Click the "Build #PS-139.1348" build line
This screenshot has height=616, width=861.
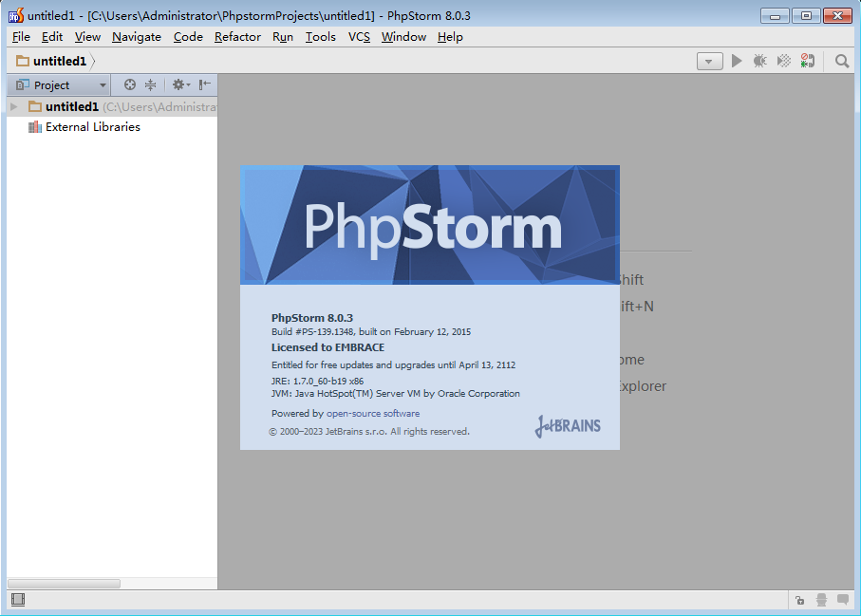point(370,331)
